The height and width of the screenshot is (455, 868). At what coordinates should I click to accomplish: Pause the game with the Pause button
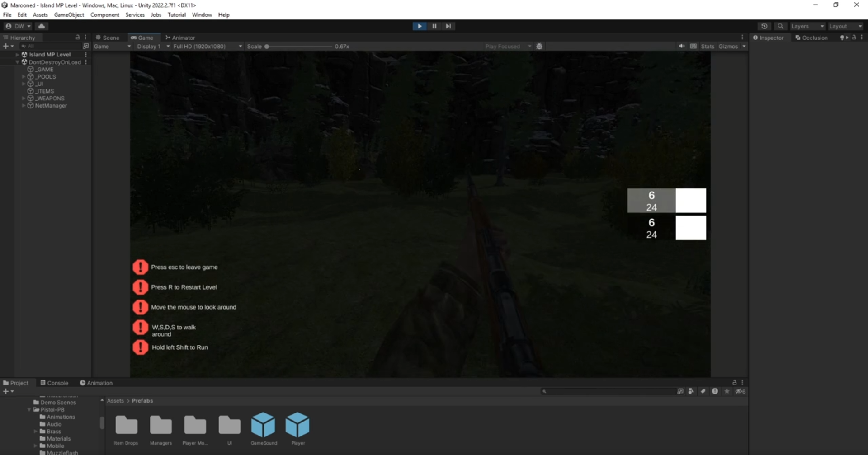coord(434,26)
